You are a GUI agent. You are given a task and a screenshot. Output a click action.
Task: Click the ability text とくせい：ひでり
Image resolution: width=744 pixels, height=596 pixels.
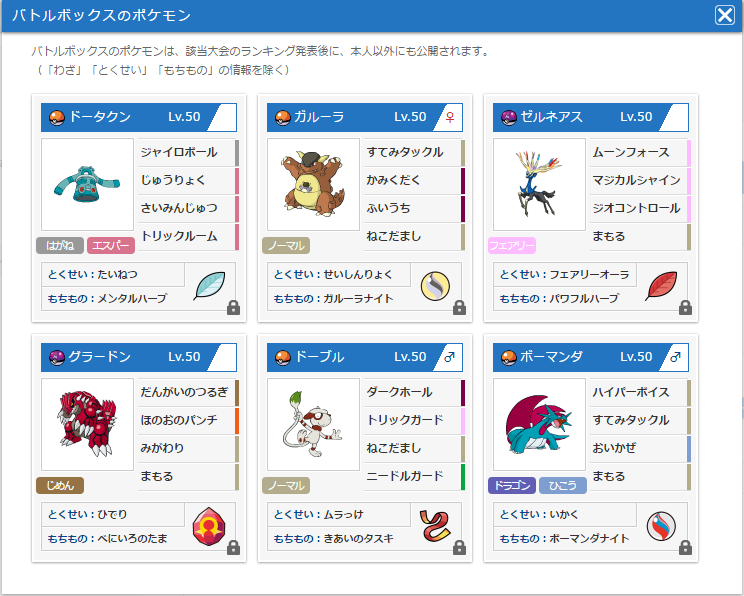coord(88,514)
